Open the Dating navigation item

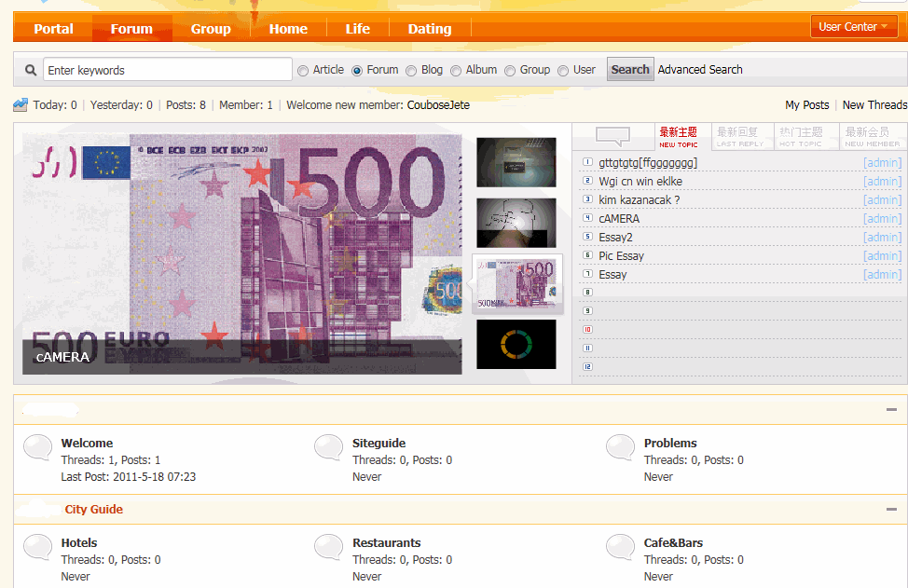point(430,29)
